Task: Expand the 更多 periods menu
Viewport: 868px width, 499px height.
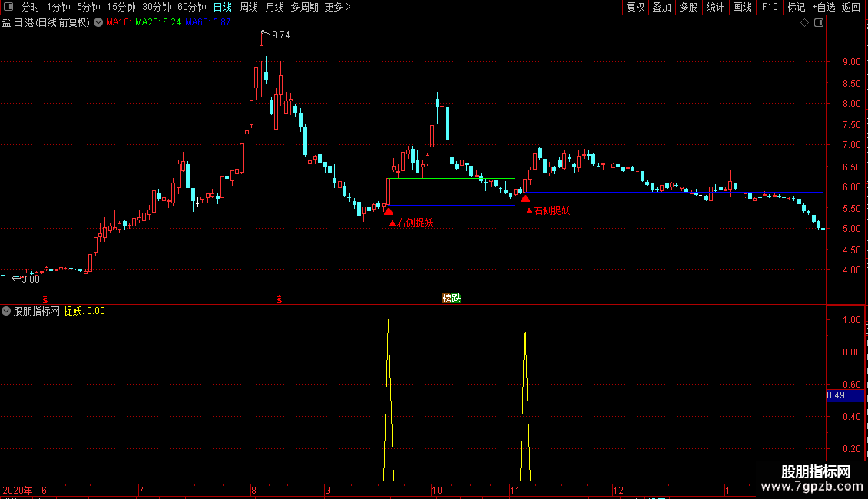Action: coord(338,7)
